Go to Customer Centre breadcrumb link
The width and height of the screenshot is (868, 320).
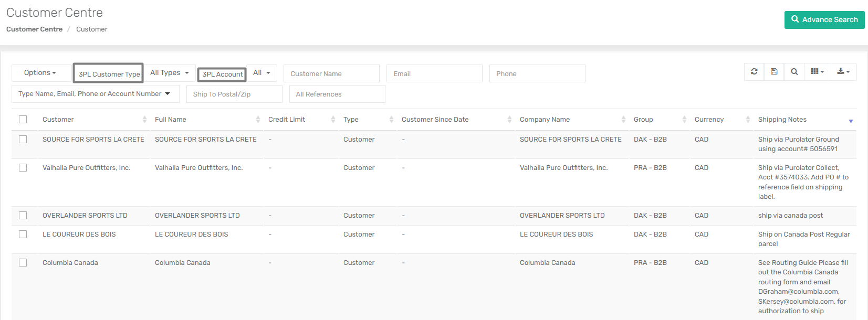click(34, 29)
